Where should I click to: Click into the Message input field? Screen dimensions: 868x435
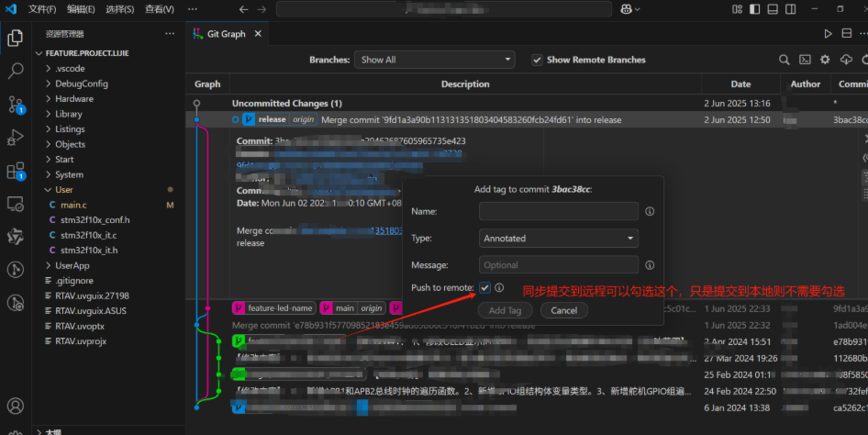tap(559, 265)
